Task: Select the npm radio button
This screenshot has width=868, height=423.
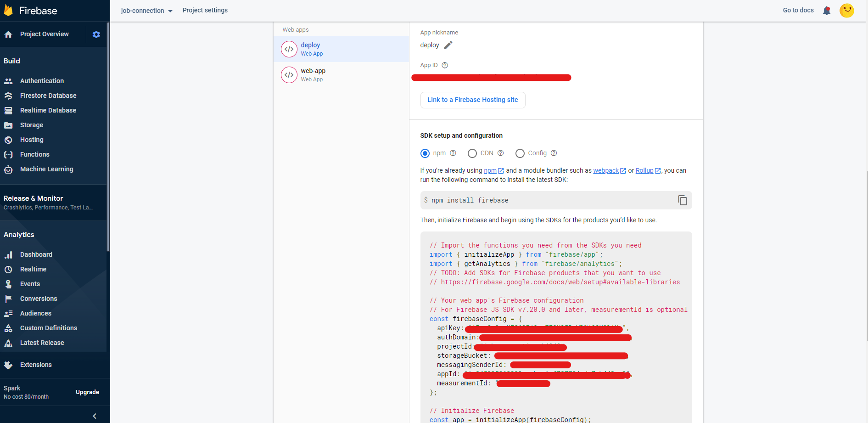Action: (425, 153)
